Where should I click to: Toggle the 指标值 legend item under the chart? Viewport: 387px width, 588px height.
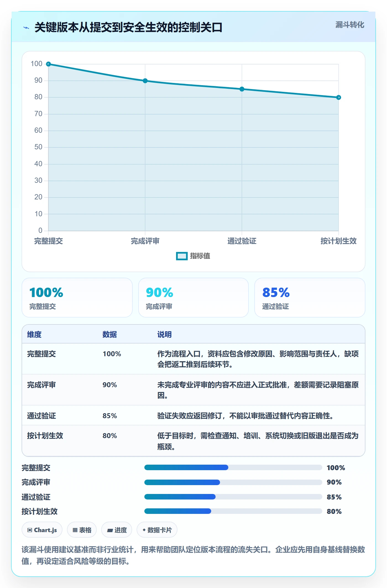pos(193,256)
